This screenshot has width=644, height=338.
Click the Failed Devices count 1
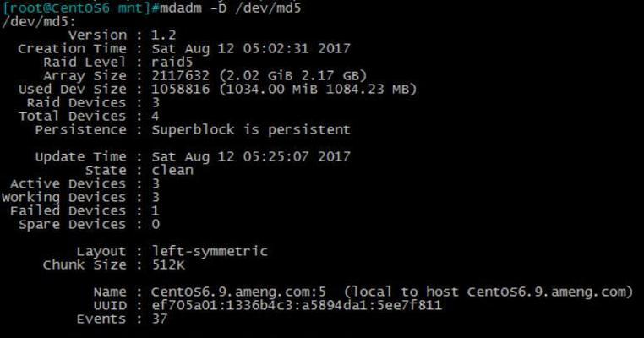pyautogui.click(x=156, y=210)
